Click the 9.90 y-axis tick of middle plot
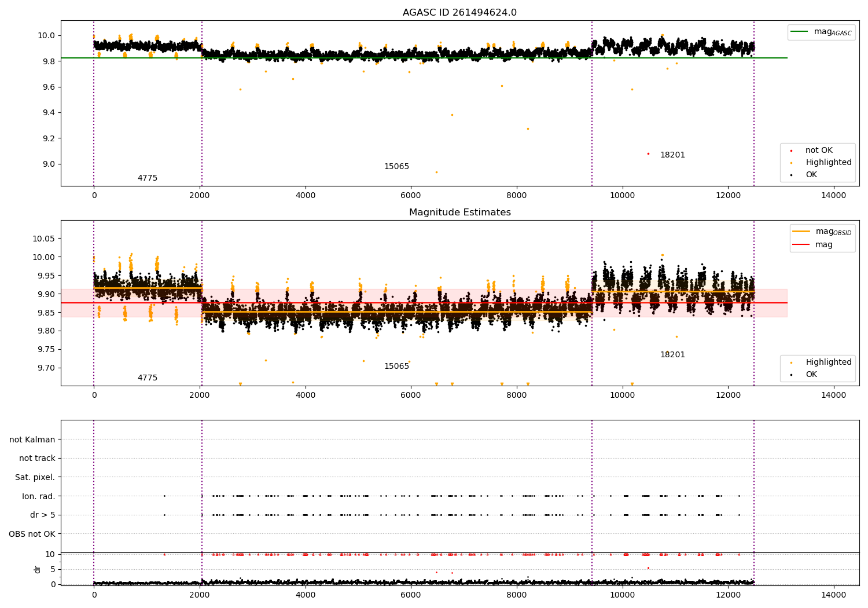This screenshot has width=868, height=608. (x=46, y=294)
